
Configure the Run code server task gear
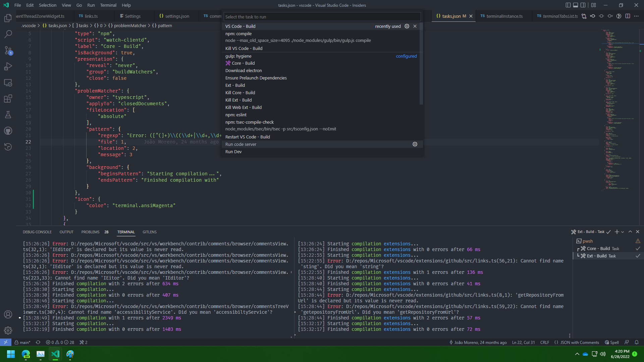coord(415,144)
